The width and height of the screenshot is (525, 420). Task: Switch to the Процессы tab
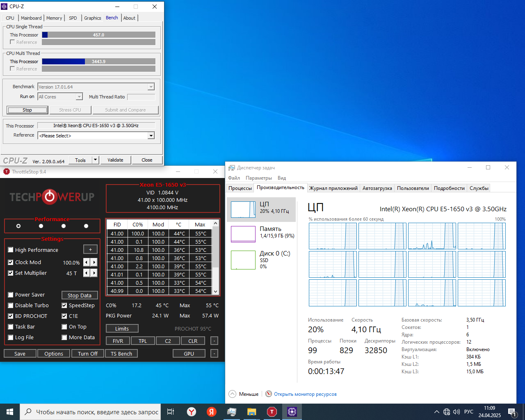(240, 188)
